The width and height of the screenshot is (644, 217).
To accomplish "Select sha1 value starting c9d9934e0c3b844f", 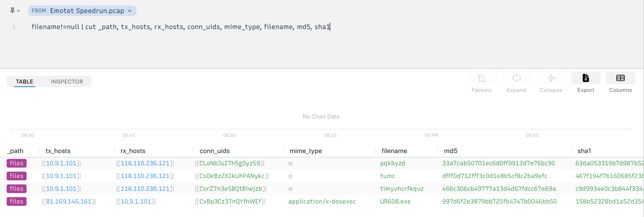I will point(609,189).
